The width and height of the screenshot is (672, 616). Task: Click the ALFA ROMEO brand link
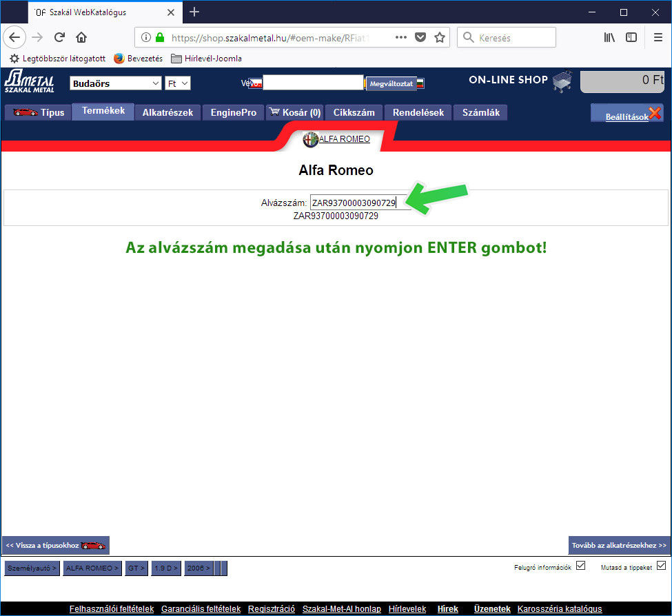click(x=345, y=138)
